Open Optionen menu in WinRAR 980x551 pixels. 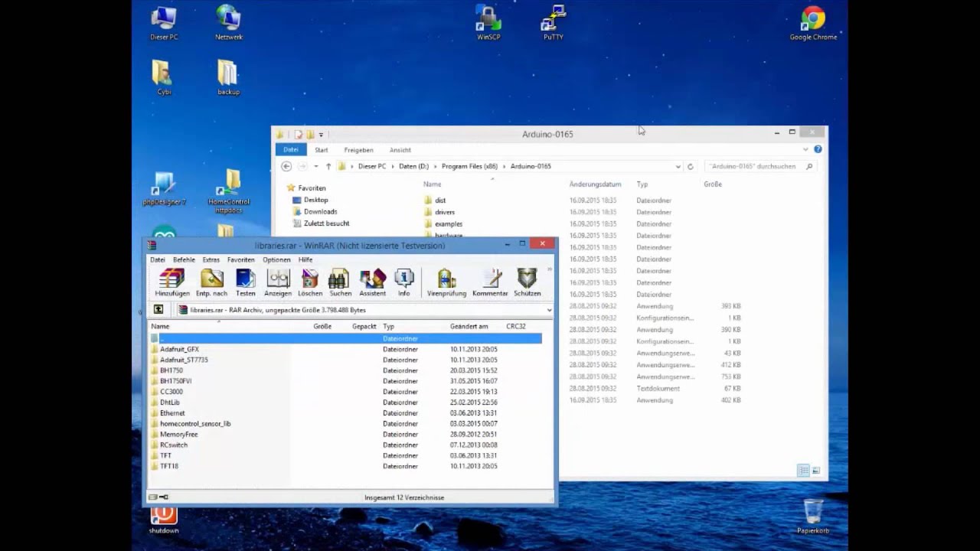coord(276,259)
